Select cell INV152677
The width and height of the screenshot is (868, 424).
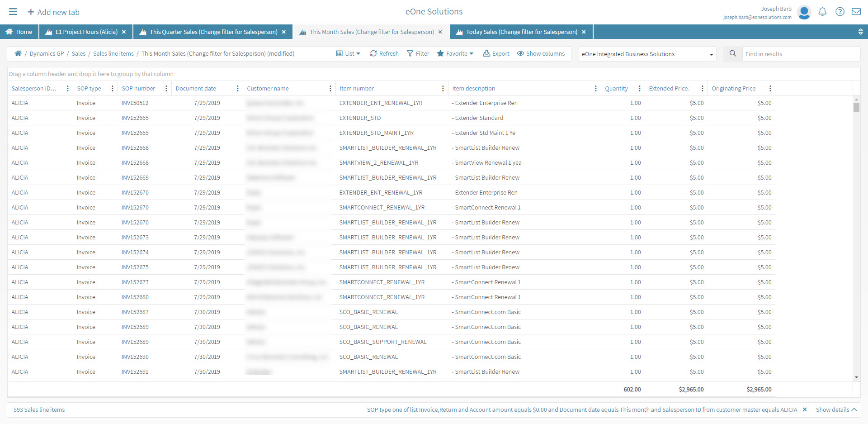click(135, 282)
